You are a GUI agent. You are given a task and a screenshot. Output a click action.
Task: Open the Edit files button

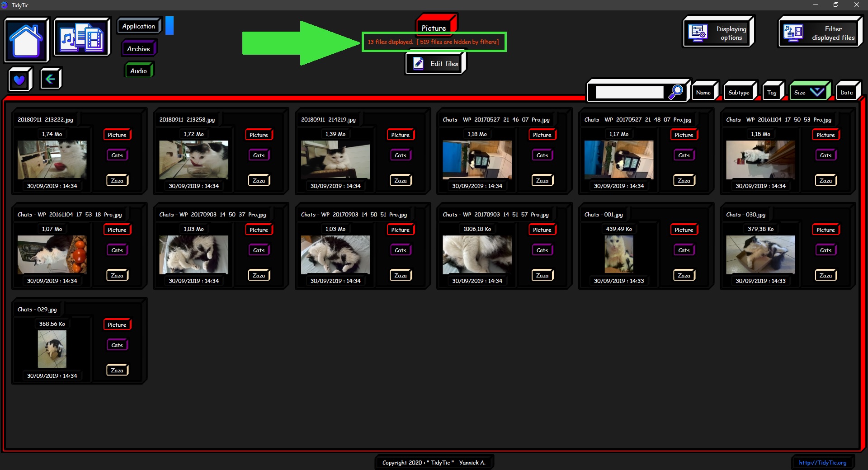point(435,63)
